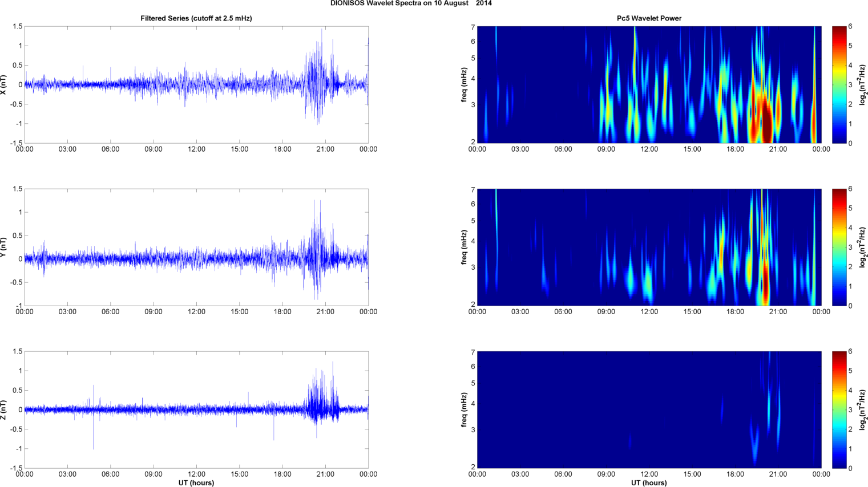Click the middle wavelet plot's color bar

[x=839, y=247]
